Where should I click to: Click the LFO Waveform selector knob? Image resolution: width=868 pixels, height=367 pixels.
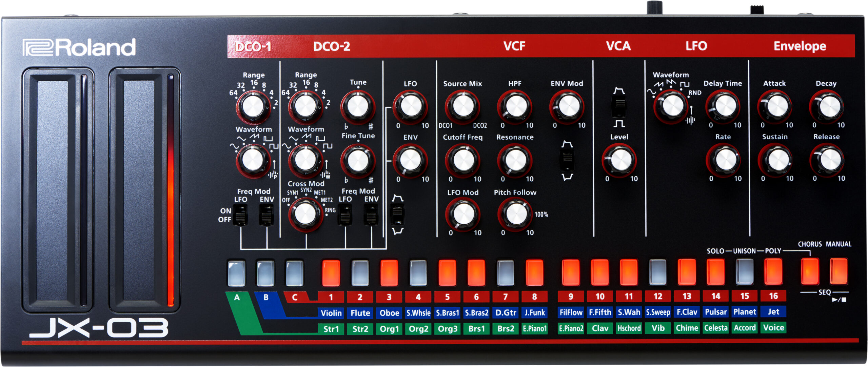click(672, 106)
